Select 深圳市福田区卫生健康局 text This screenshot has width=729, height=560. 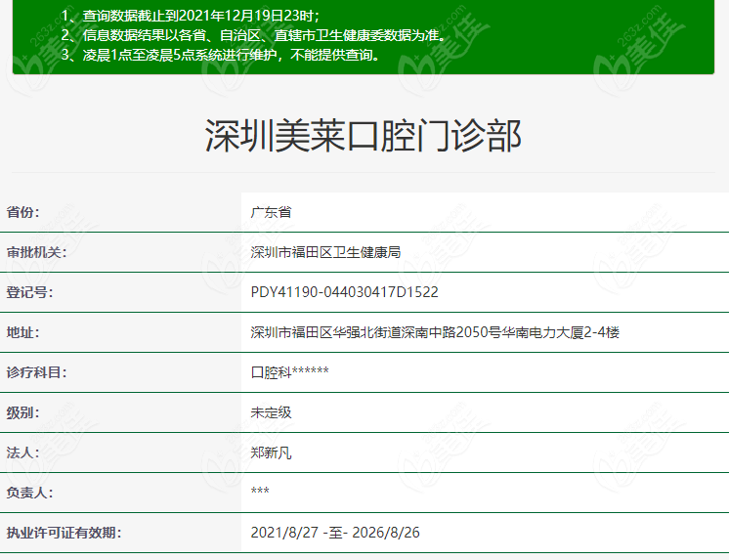coord(325,252)
